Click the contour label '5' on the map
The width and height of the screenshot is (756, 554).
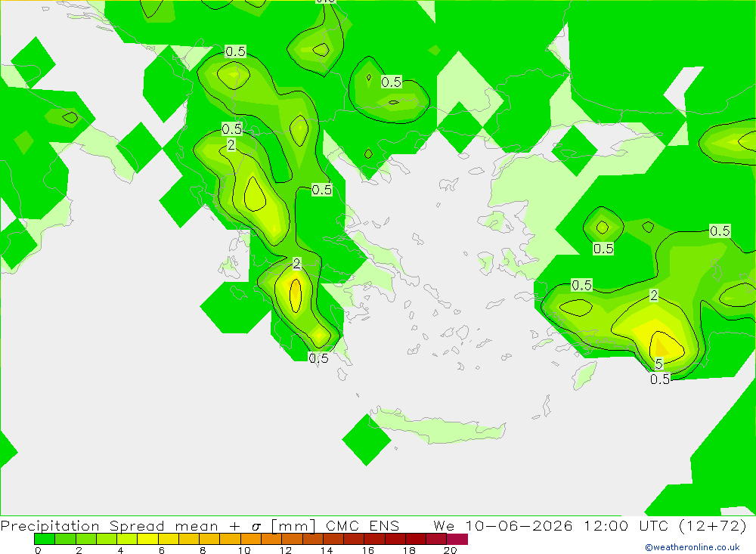(659, 364)
